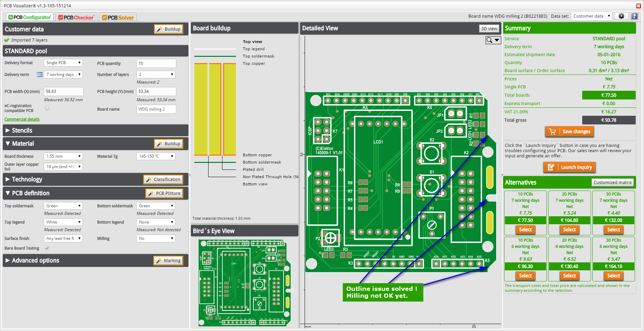Viewport: 644px width, 331px height.
Task: Toggle eC-registration compatible PCB checkbox
Action: (x=47, y=108)
